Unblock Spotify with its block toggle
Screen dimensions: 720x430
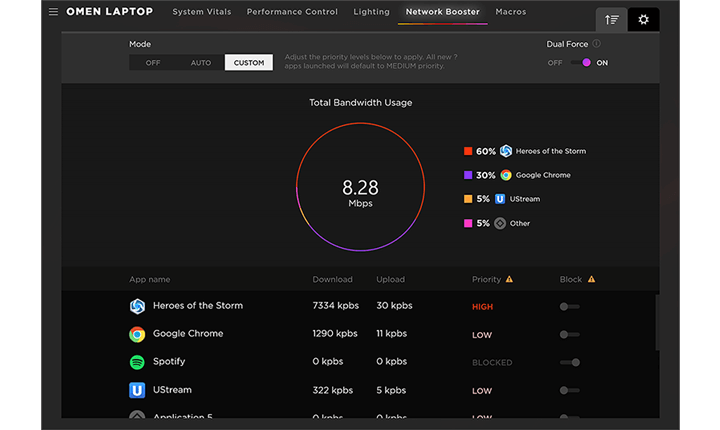coord(569,362)
